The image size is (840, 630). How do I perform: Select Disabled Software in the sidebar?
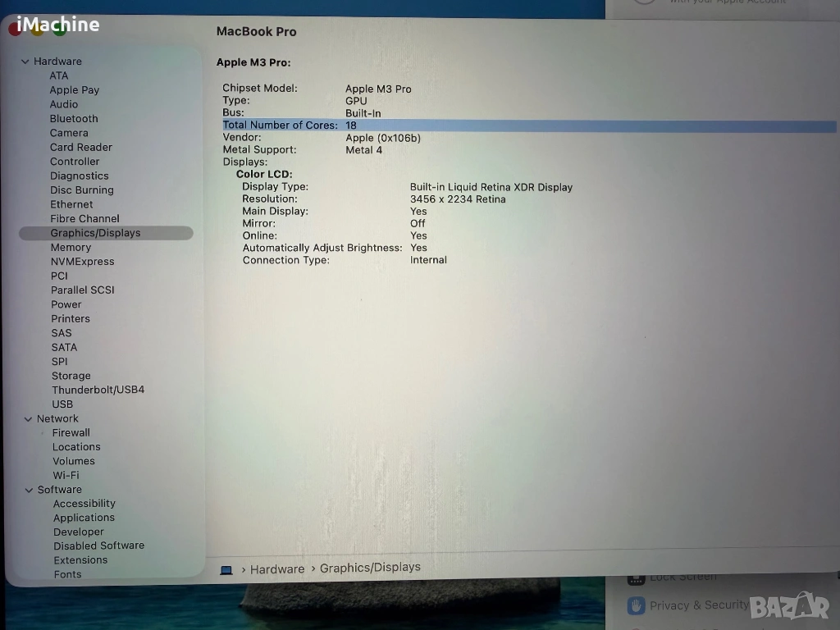point(98,546)
